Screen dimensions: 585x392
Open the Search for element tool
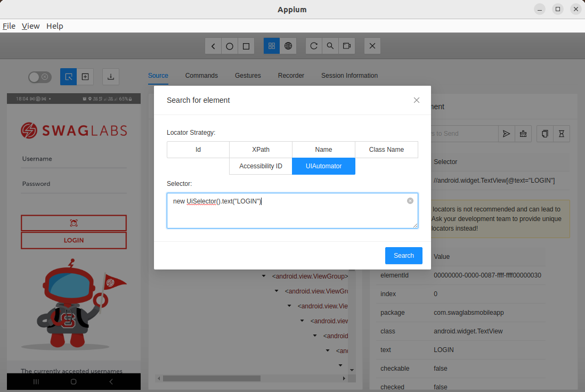[x=330, y=46]
